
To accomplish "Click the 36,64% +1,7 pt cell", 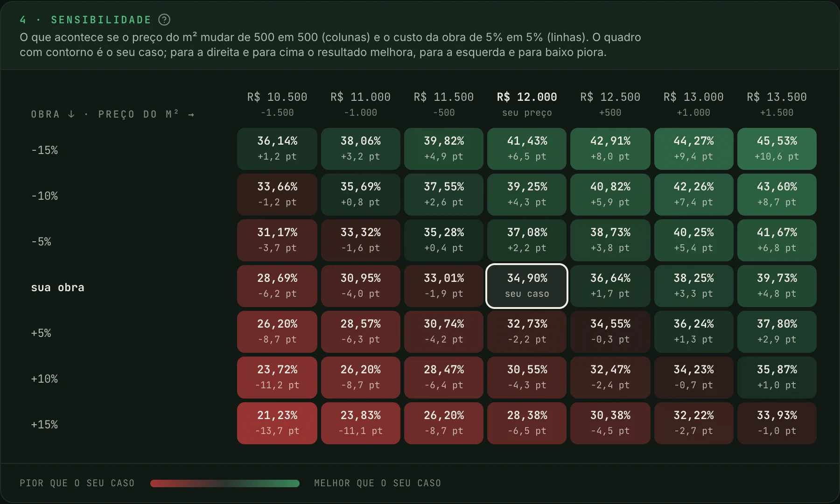I will pos(610,286).
